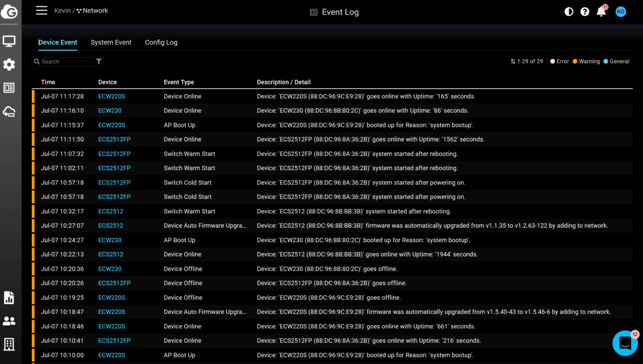Click the Description / Detail column header

(284, 82)
